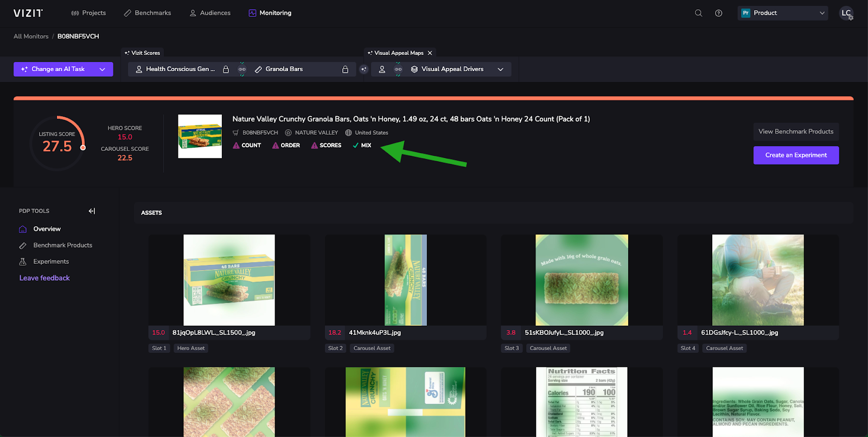
Task: Click the Carousel Asset tag for Slot 3
Action: (x=548, y=348)
